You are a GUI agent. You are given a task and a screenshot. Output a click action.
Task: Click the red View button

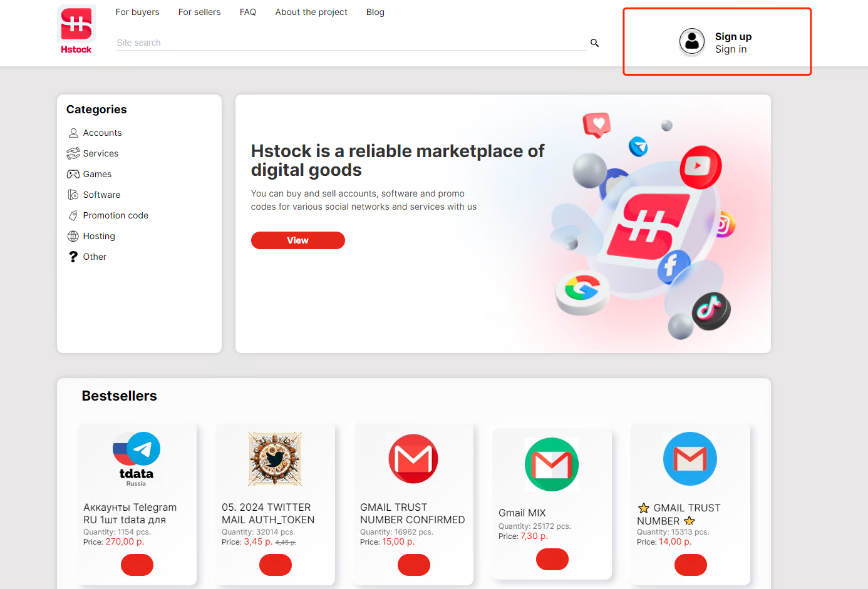(298, 240)
